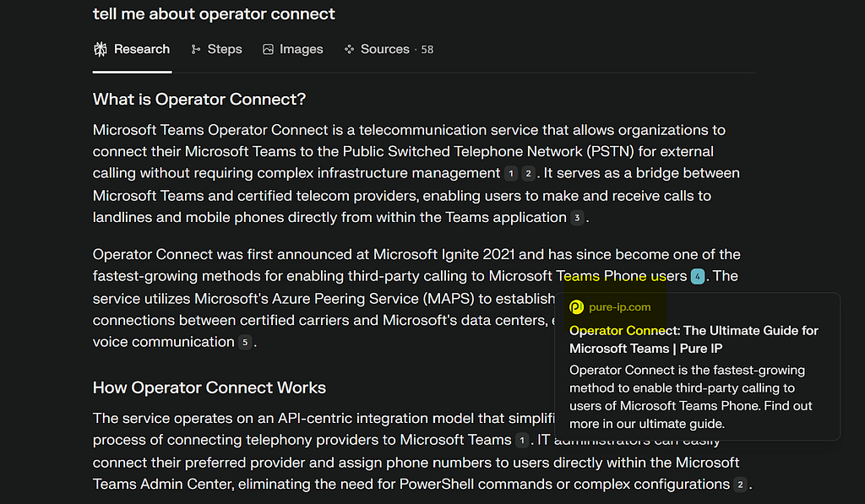
Task: Click the Sources dots icon
Action: 349,50
